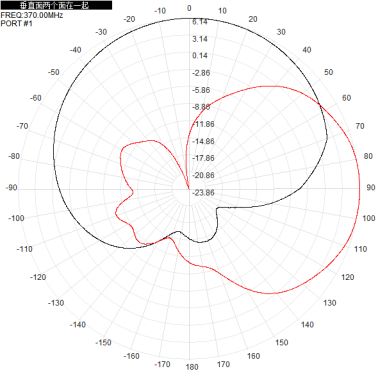The height and width of the screenshot is (378, 378).
Task: Click the 60 degree angle label
Action: (347, 98)
